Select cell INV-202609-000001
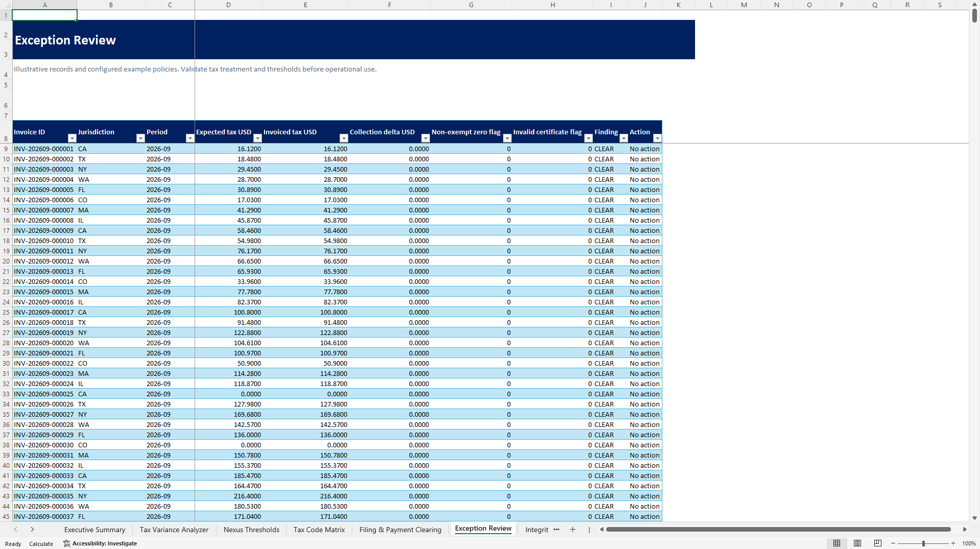This screenshot has width=980, height=549. click(x=44, y=149)
